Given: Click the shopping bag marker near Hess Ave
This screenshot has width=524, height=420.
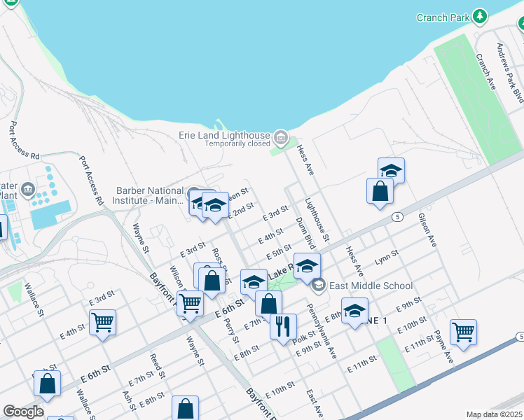Looking at the screenshot, I should coord(379,191).
